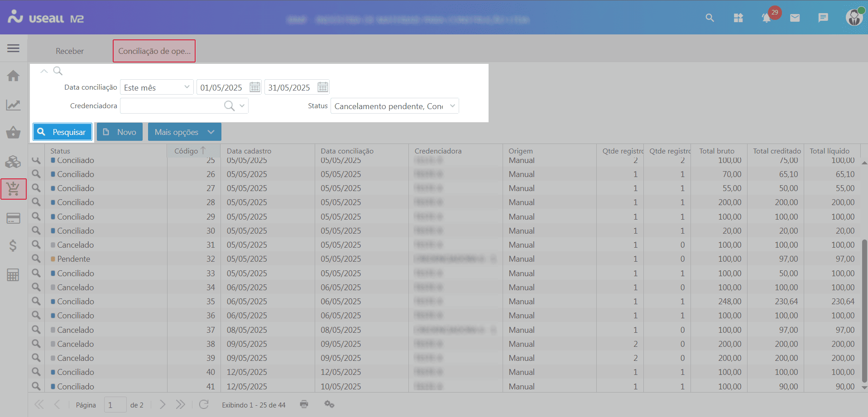Open grid settings gears icon in footer
This screenshot has height=417, width=868.
click(x=329, y=404)
